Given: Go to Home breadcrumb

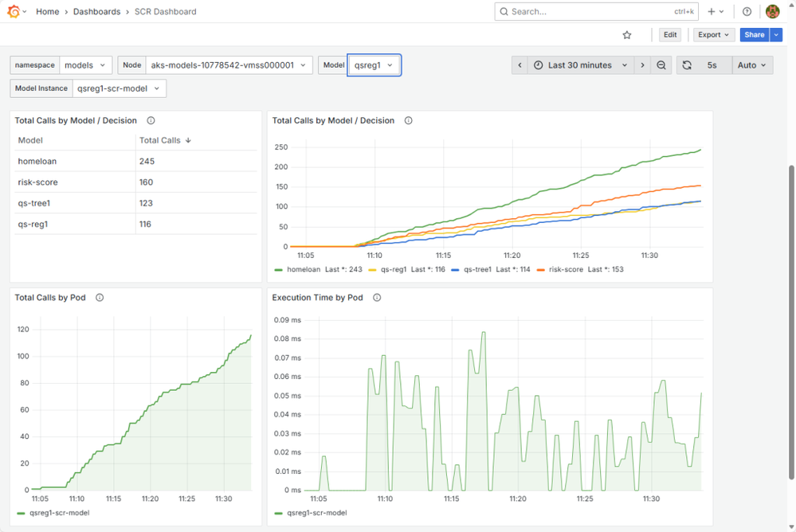Looking at the screenshot, I should [47, 11].
